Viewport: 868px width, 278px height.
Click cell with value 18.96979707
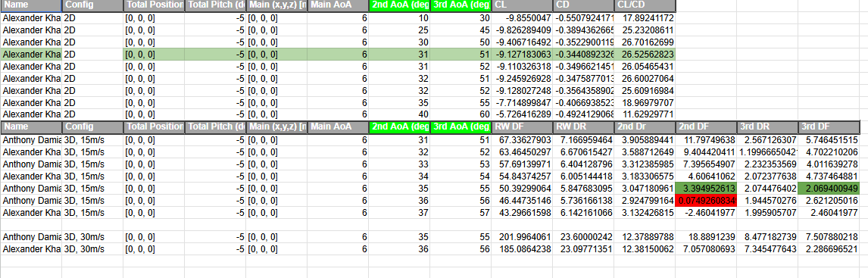(645, 103)
